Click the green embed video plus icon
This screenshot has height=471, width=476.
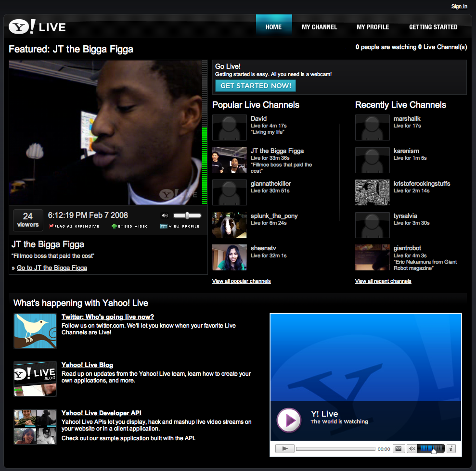click(x=114, y=226)
